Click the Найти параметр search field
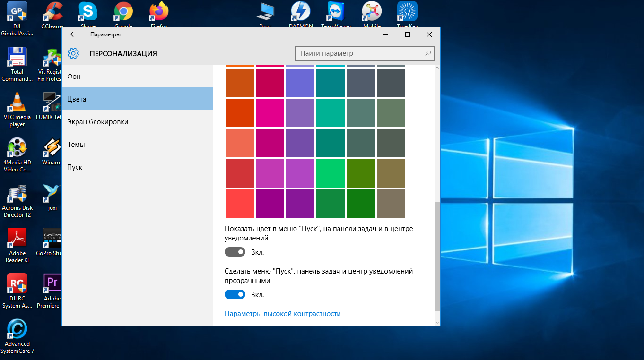The height and width of the screenshot is (360, 644). tap(359, 53)
